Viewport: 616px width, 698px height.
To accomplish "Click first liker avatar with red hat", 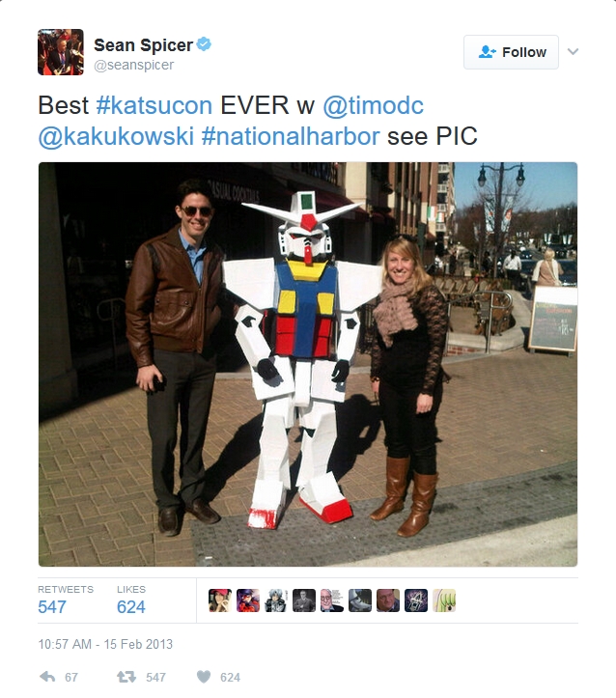I will coord(220,600).
